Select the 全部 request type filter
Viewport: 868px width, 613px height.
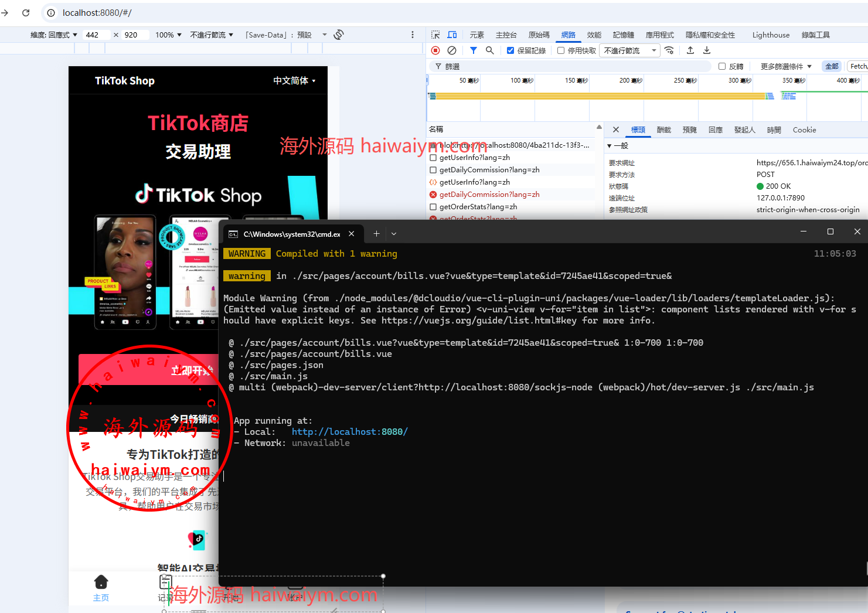pos(832,67)
